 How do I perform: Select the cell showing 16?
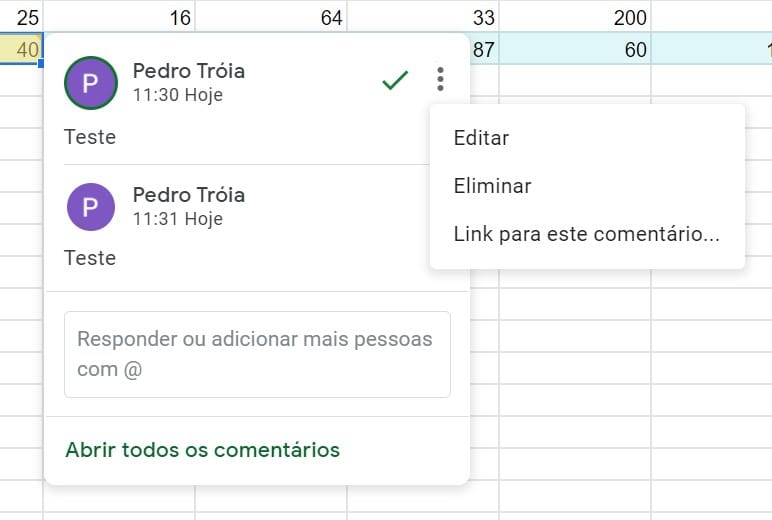(x=119, y=18)
